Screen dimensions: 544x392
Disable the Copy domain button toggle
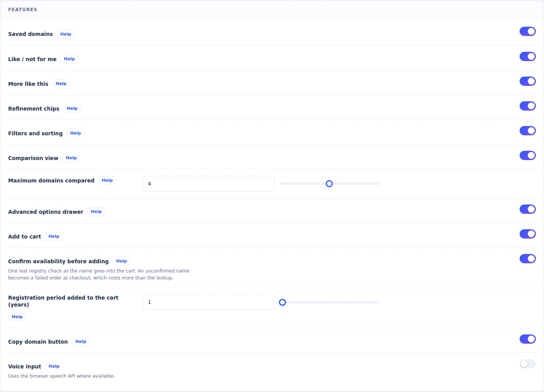click(x=527, y=339)
